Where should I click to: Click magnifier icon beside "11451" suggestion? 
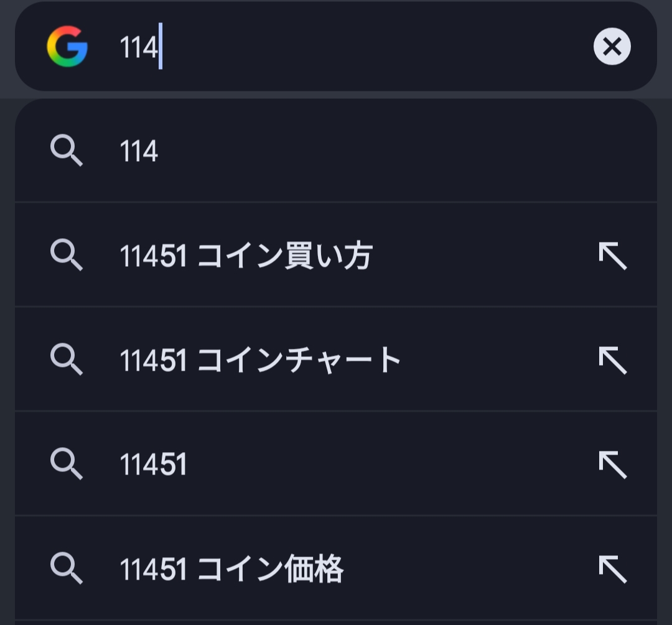pos(66,465)
